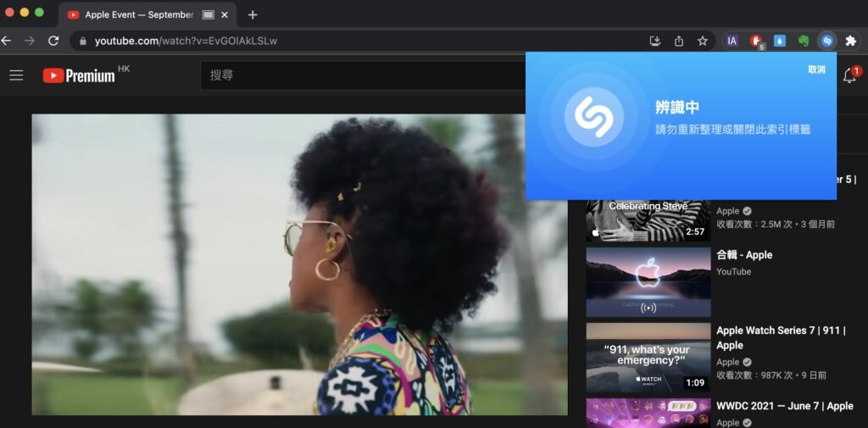Image resolution: width=868 pixels, height=428 pixels.
Task: Reload the current page
Action: pyautogui.click(x=53, y=41)
